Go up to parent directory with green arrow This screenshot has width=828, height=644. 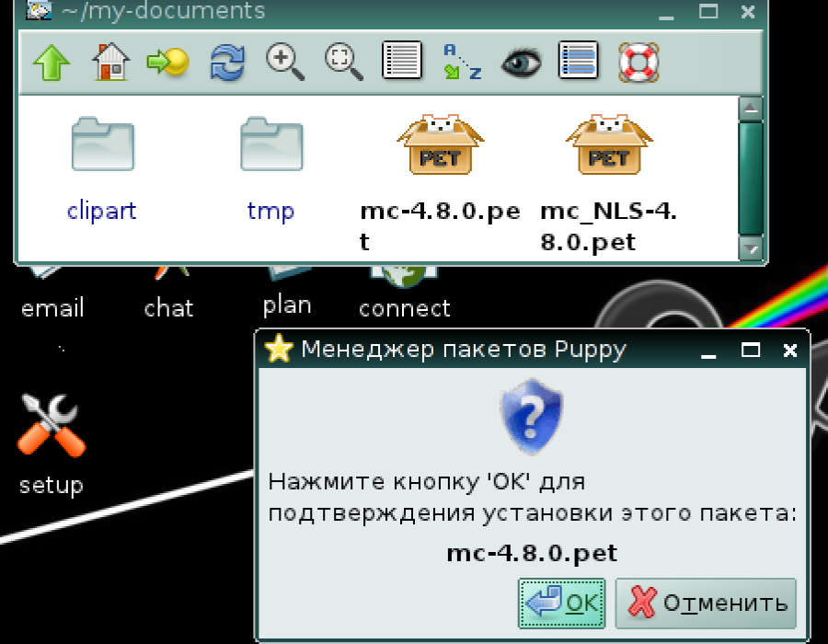[x=52, y=63]
